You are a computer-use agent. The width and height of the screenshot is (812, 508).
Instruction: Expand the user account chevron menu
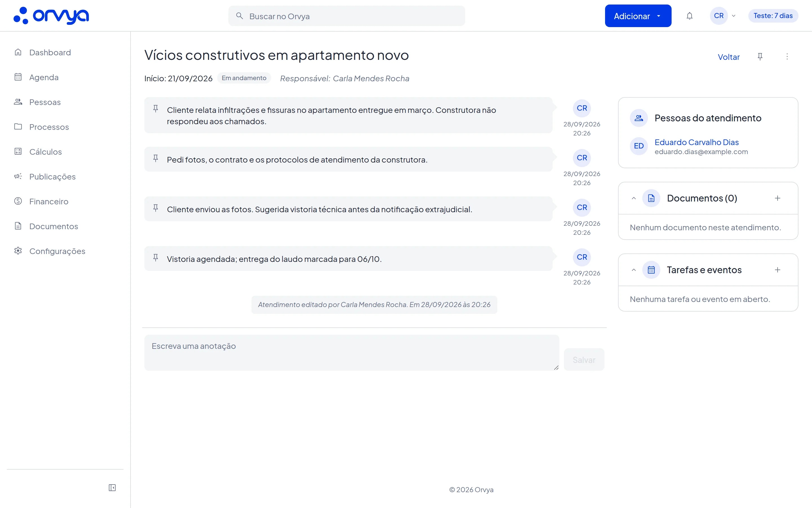(x=734, y=16)
